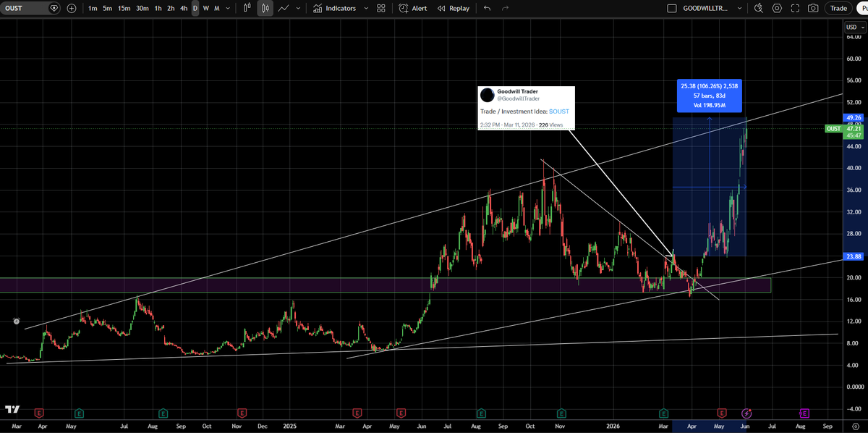Expand the chart style dropdown arrow

[x=298, y=9]
